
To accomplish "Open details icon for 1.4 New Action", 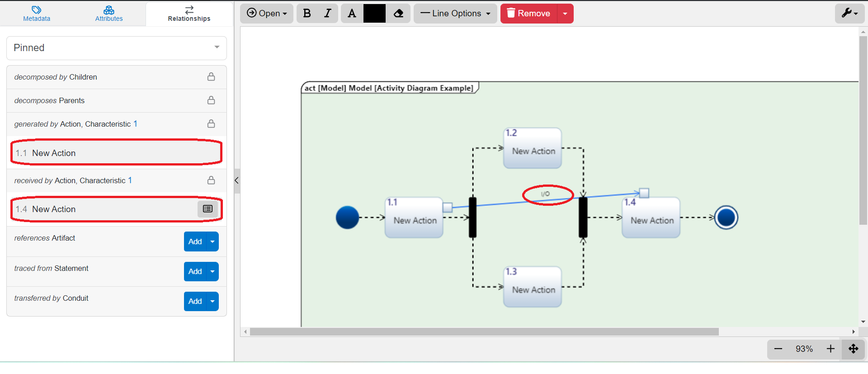I will click(208, 208).
